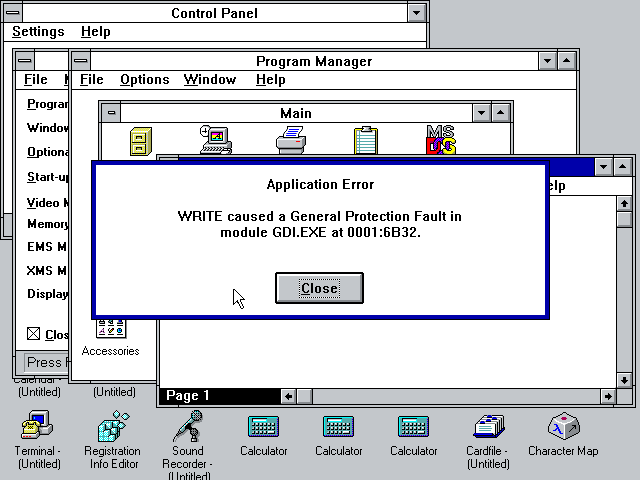Open control menu of window left of Program Manager
640x480 pixels.
point(25,61)
